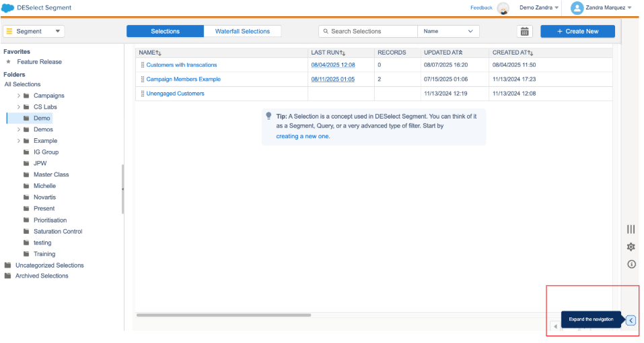Click the star icon beside Feature Release

coord(8,62)
